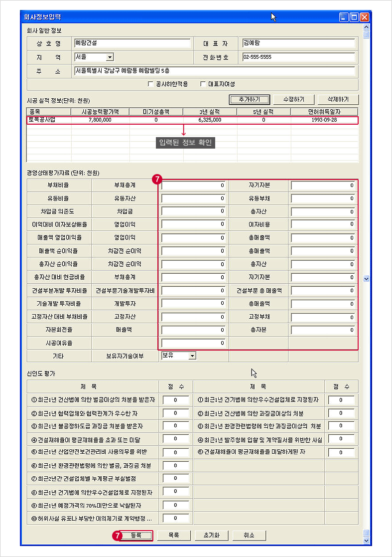Click 총매출액 field in 매출액 순이익율 row
This screenshot has width=392, height=557.
click(323, 251)
